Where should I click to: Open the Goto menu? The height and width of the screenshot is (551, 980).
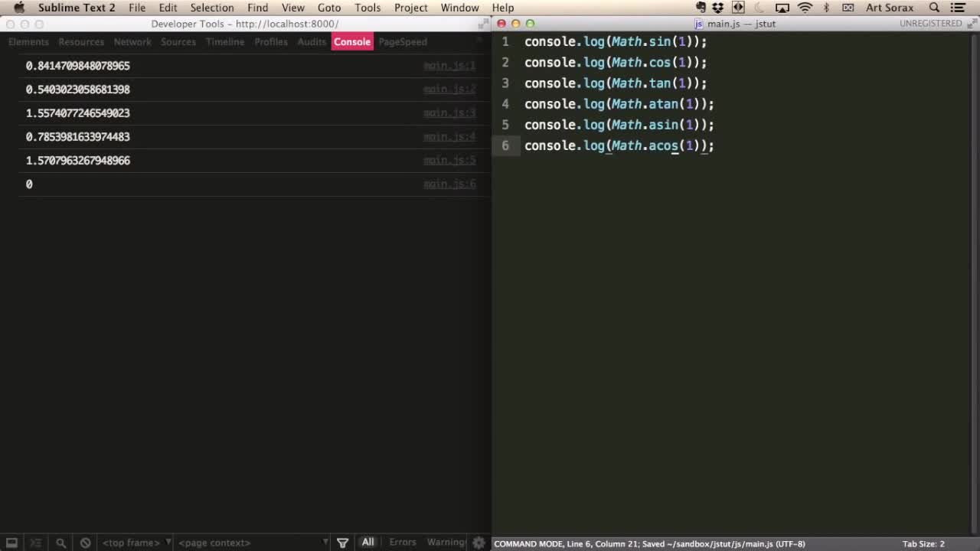(x=329, y=8)
